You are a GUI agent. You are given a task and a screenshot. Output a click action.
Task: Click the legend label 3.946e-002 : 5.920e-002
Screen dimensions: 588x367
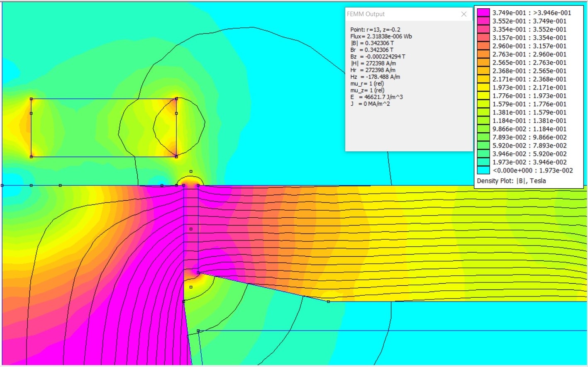tap(529, 154)
